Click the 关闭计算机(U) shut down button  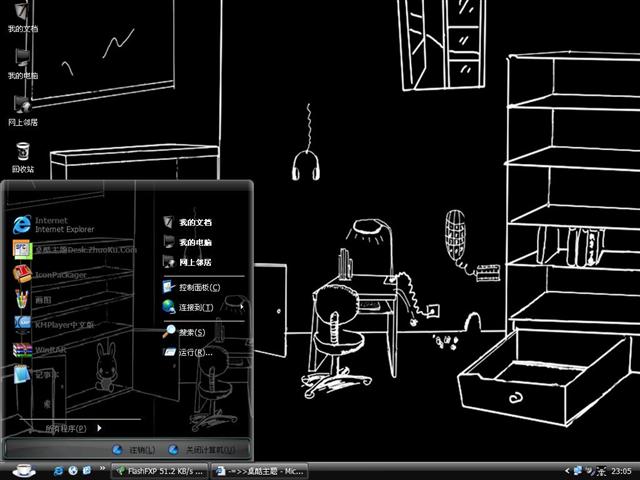coord(202,450)
